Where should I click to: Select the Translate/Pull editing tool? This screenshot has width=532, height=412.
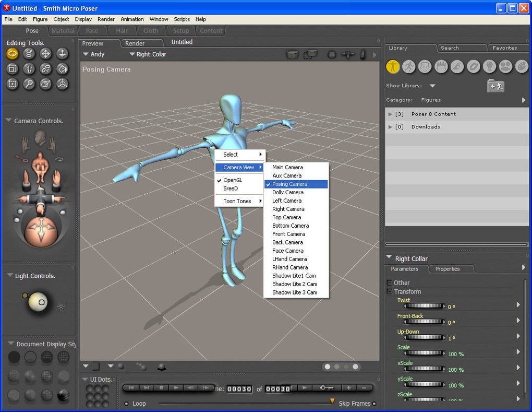point(46,53)
